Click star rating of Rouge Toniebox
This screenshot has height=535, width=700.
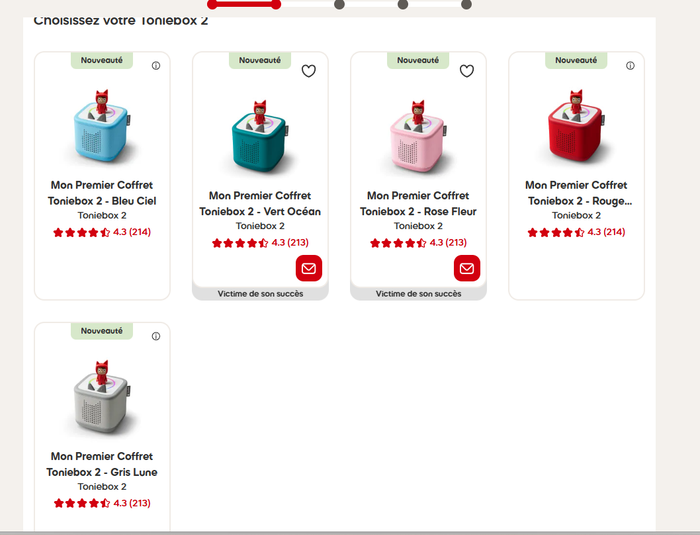[x=576, y=232]
